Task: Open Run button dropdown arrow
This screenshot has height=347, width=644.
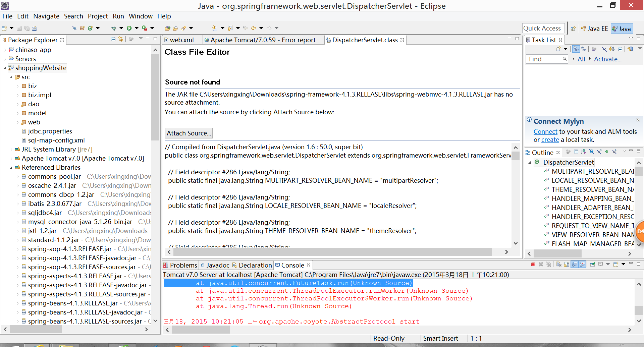Action: (137, 28)
